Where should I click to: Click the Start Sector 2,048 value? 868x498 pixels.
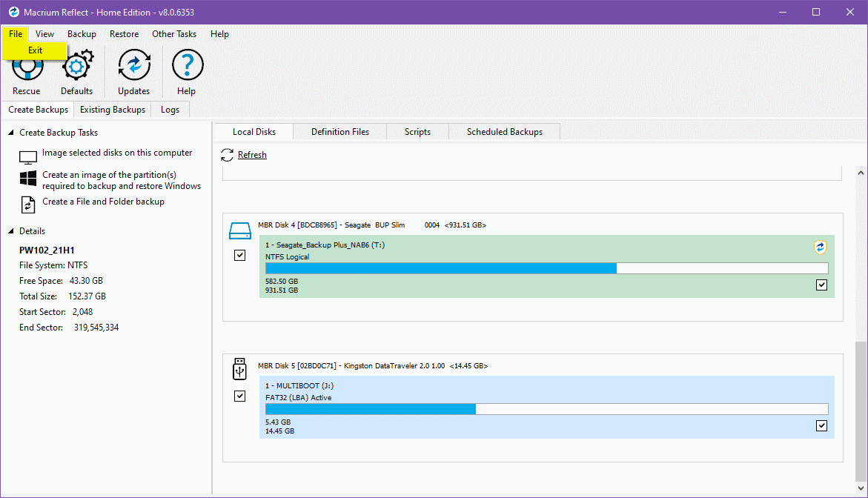coord(82,312)
